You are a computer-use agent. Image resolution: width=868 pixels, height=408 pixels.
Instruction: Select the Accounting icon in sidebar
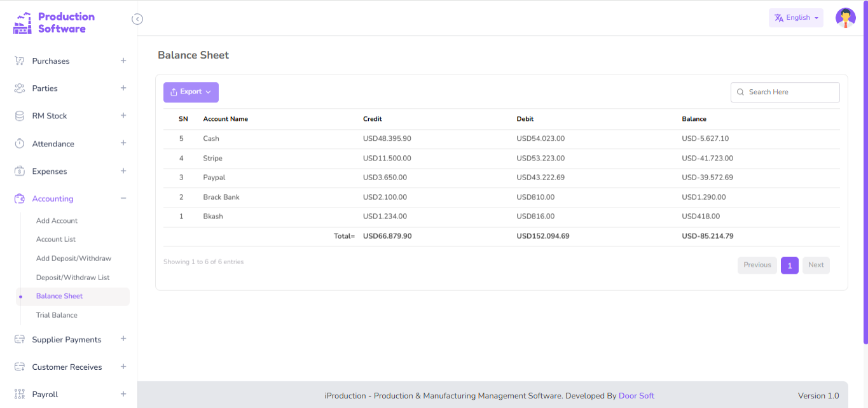coord(18,198)
